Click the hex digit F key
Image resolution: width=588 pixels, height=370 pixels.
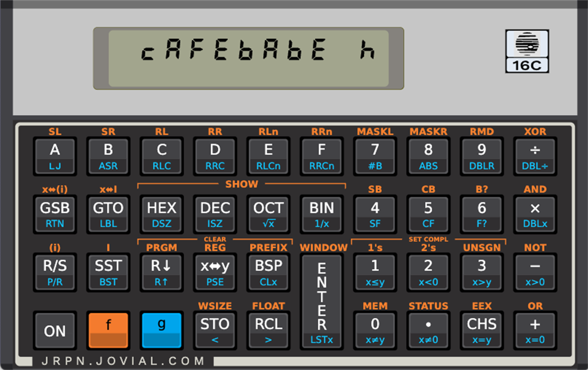tap(321, 156)
